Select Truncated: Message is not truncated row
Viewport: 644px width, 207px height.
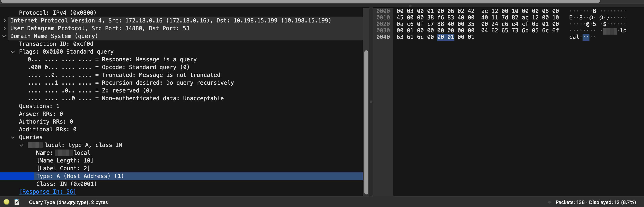point(181,75)
